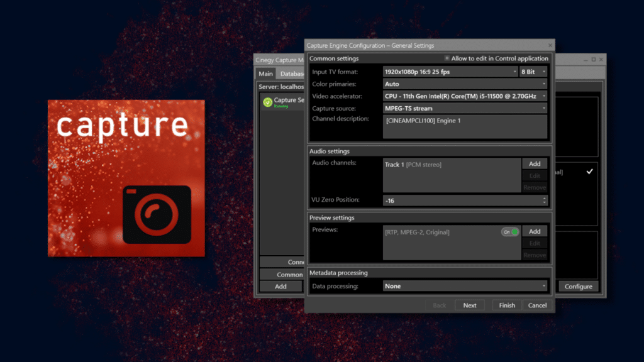Click the Remove button under Audio channels

pyautogui.click(x=535, y=187)
